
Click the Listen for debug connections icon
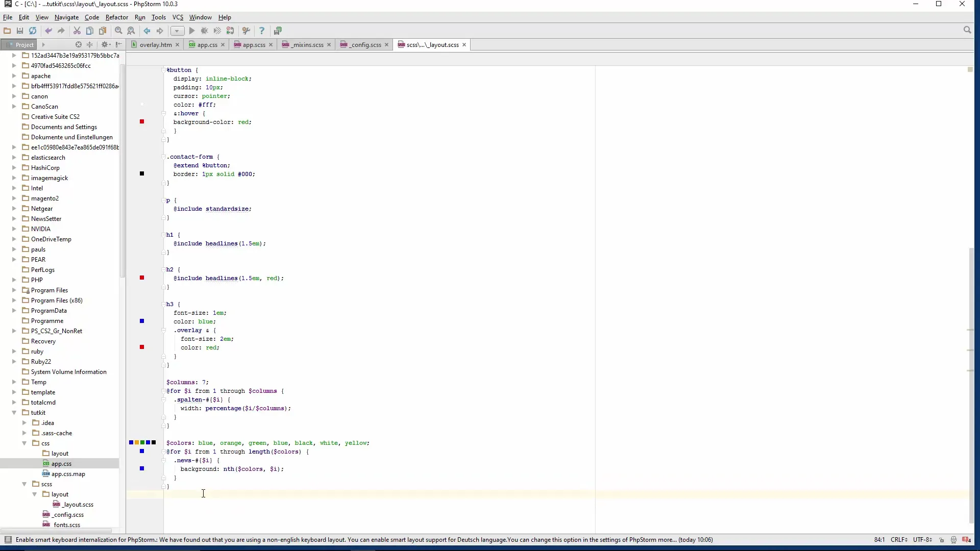click(x=230, y=31)
